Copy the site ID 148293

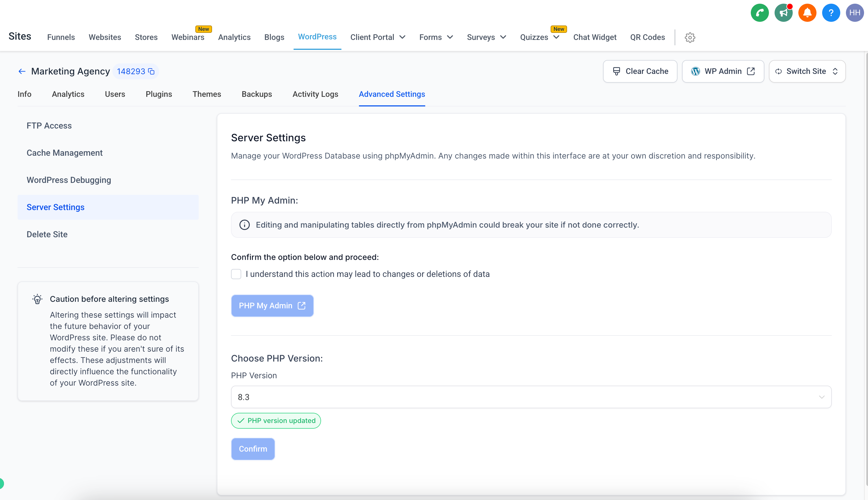[151, 71]
